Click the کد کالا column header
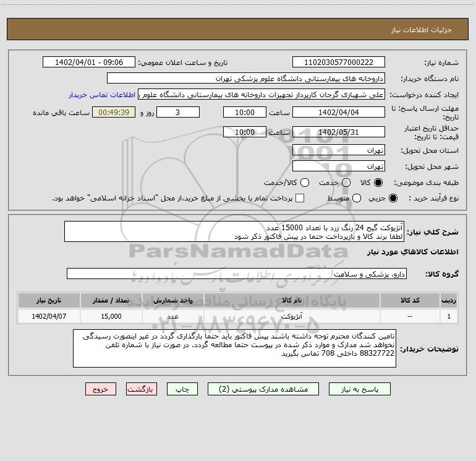476x461 pixels. click(410, 300)
